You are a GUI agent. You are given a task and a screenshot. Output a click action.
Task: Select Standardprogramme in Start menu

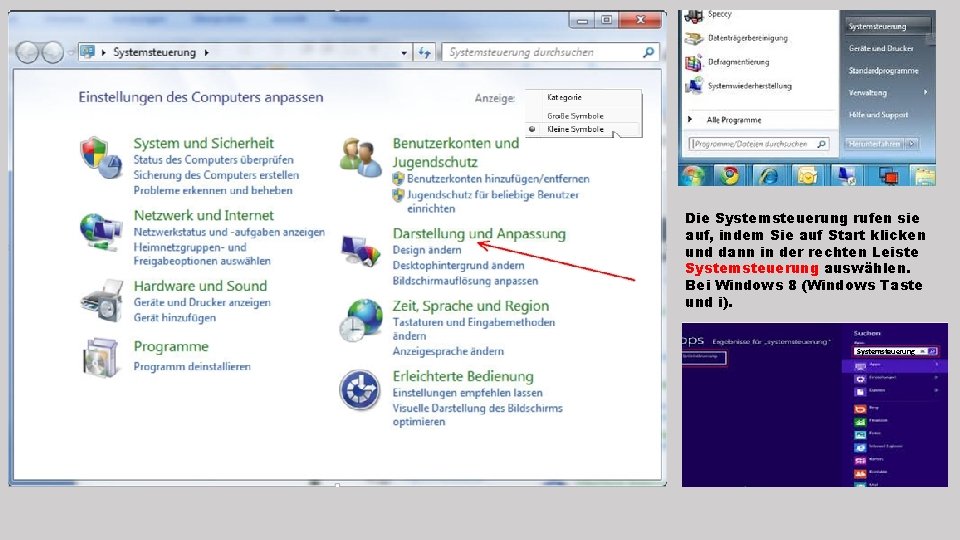point(883,71)
